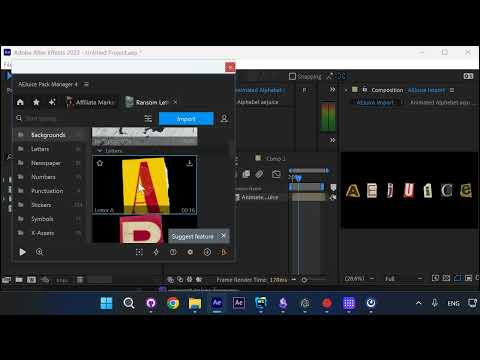Screen dimensions: 480x360
Task: Click the blue Import button
Action: pyautogui.click(x=186, y=119)
